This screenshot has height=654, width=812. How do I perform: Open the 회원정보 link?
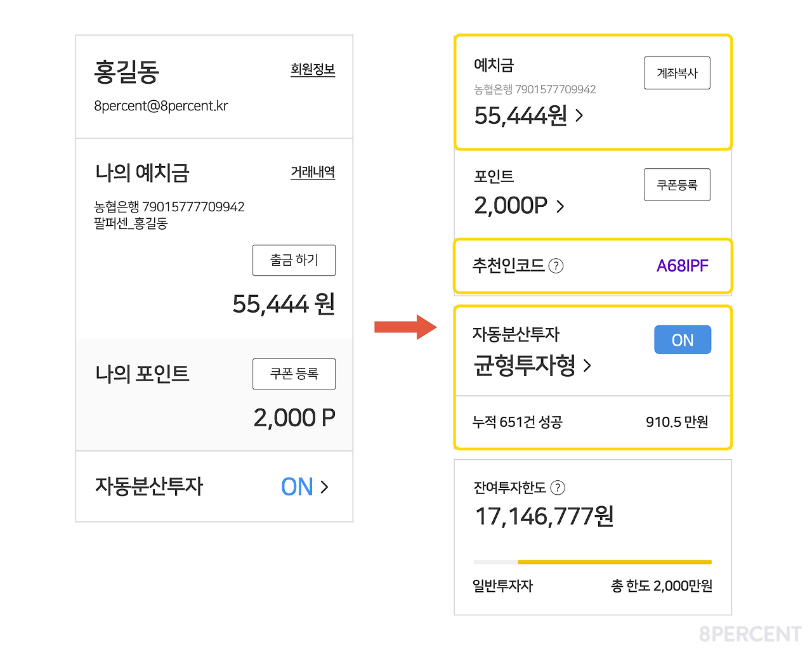coord(313,69)
